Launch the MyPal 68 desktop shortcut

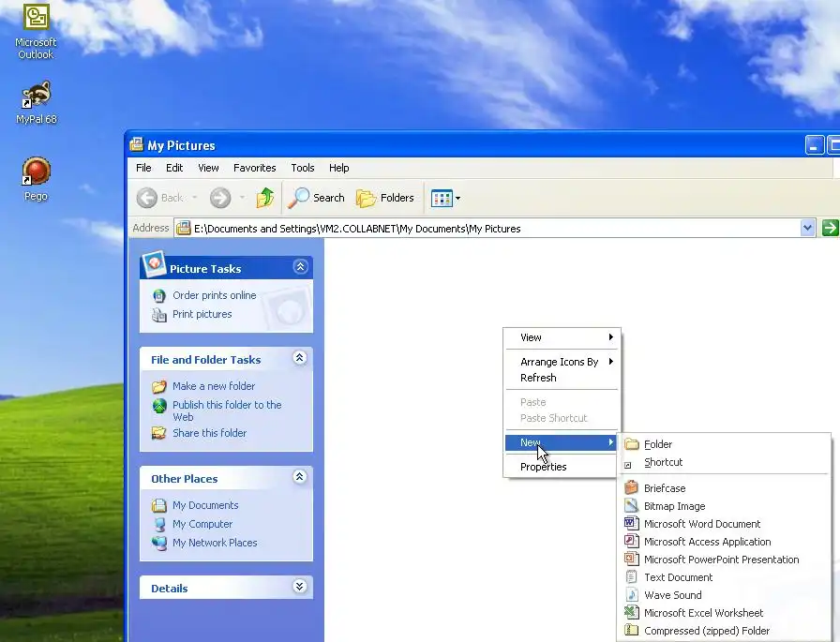36,103
